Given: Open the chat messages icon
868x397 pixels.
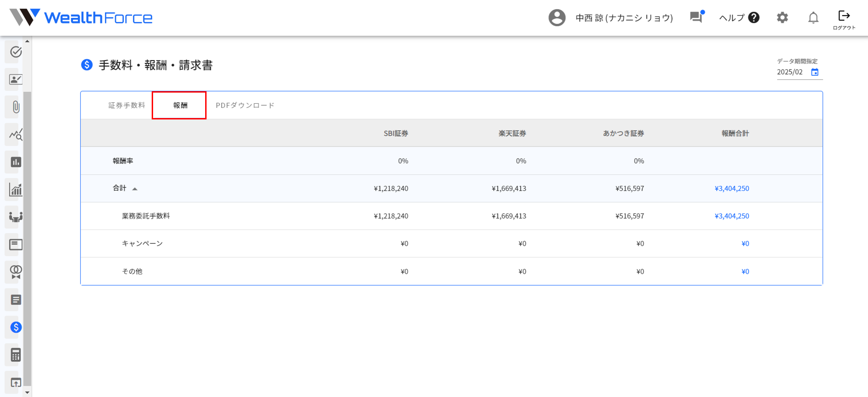Looking at the screenshot, I should (x=697, y=17).
